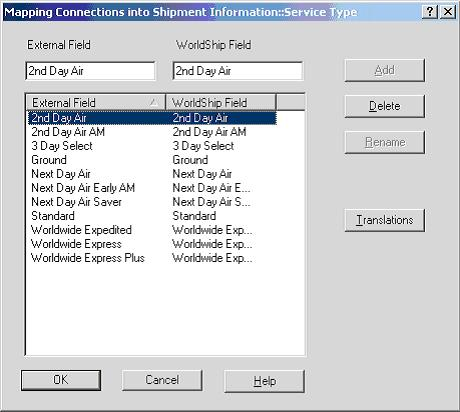Delete the selected mapping
This screenshot has height=412, width=460.
(385, 106)
